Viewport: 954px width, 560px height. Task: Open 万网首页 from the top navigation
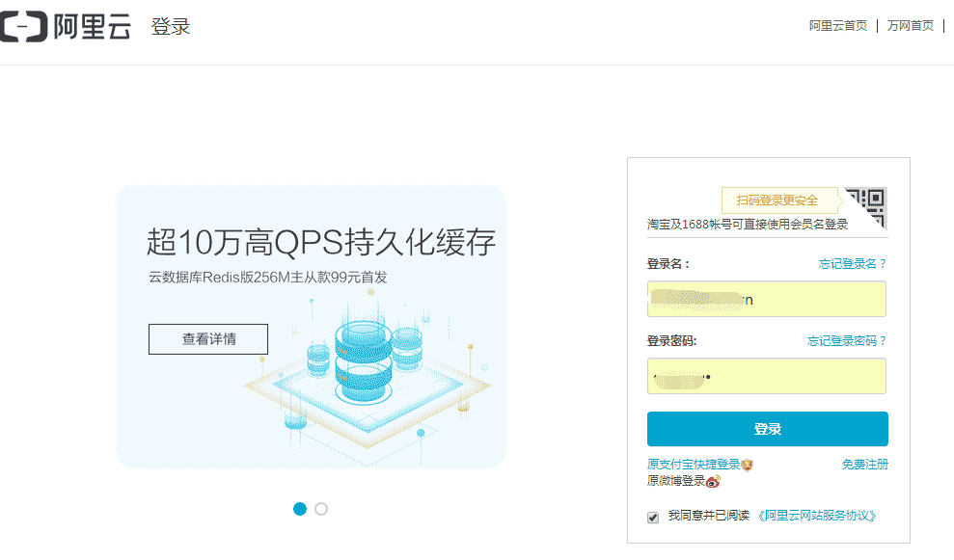[x=909, y=26]
